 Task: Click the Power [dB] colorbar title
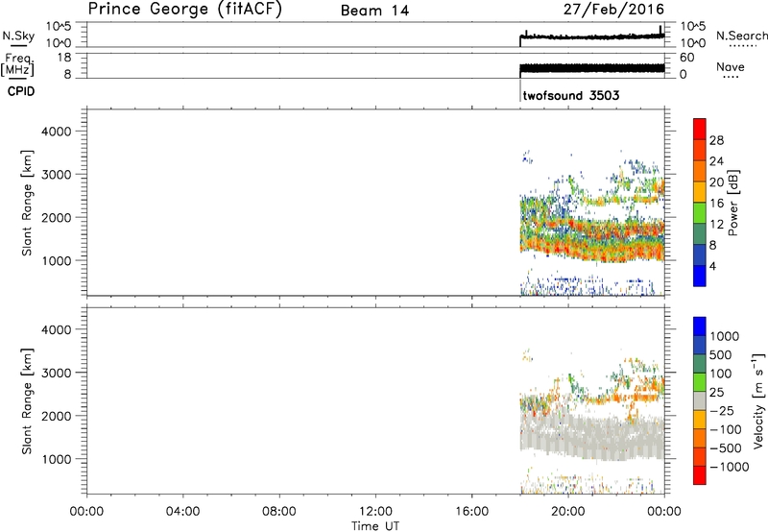point(732,203)
